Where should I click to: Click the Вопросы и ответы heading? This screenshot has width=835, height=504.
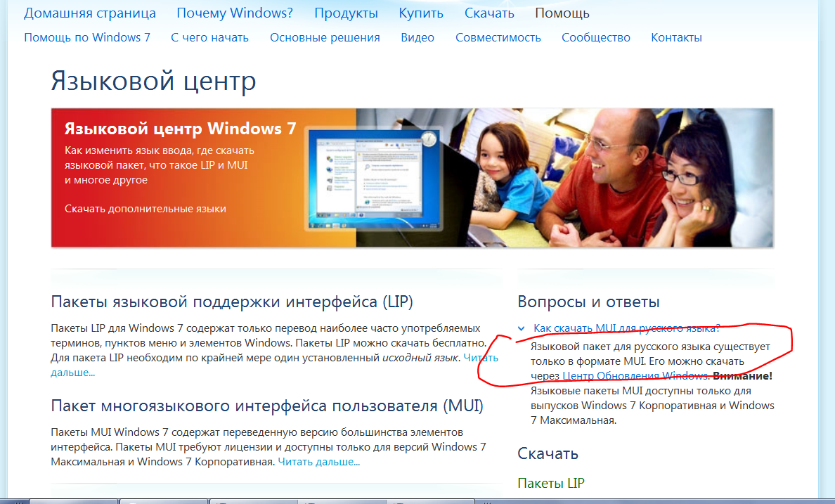pos(588,302)
